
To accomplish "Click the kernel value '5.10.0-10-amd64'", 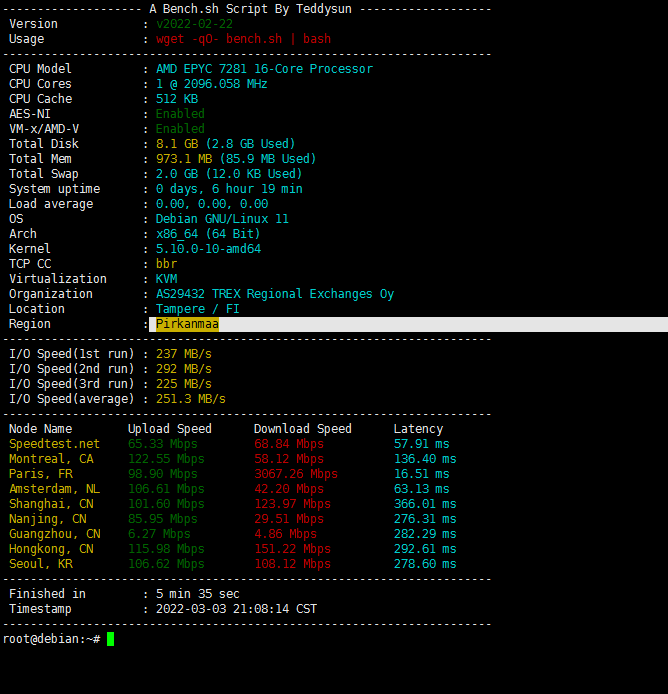I will (x=209, y=249).
